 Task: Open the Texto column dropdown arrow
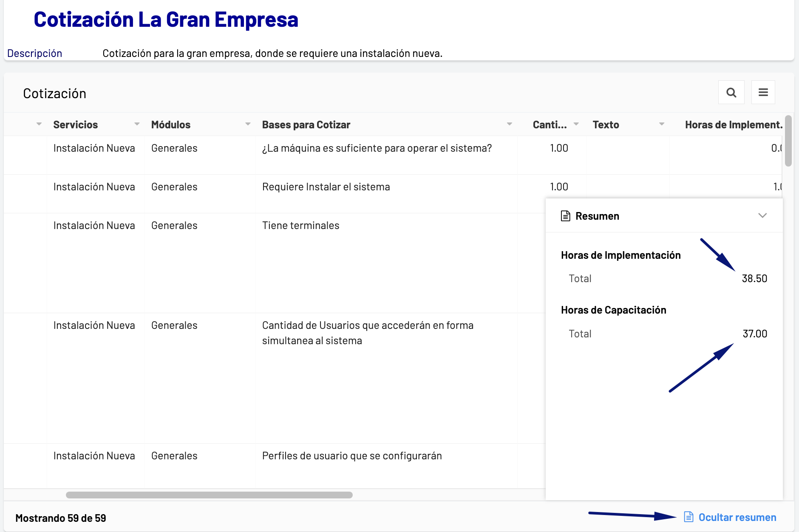(662, 124)
